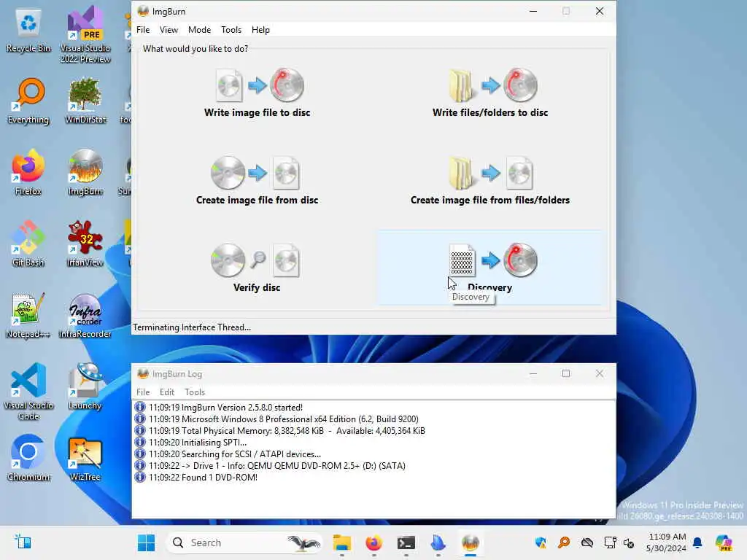Select log line 'Total Physical Memory'
This screenshot has width=747, height=560.
point(287,431)
